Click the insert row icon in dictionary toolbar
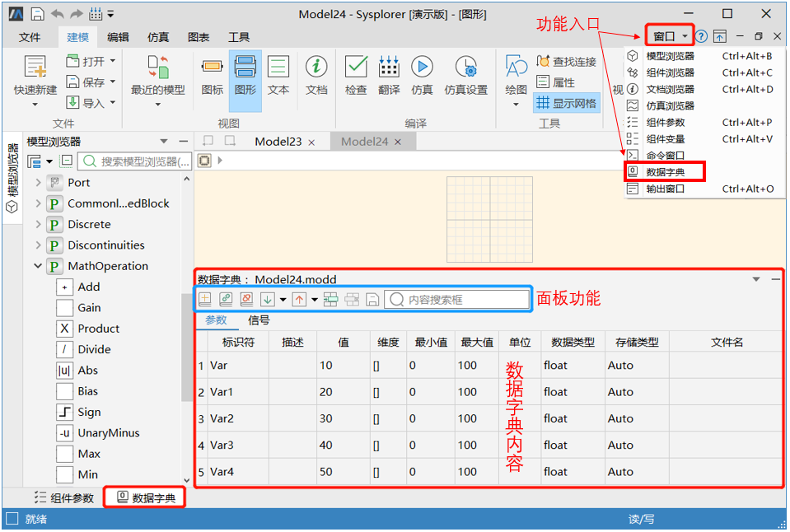Screen dimensions: 790x532 coord(330,299)
